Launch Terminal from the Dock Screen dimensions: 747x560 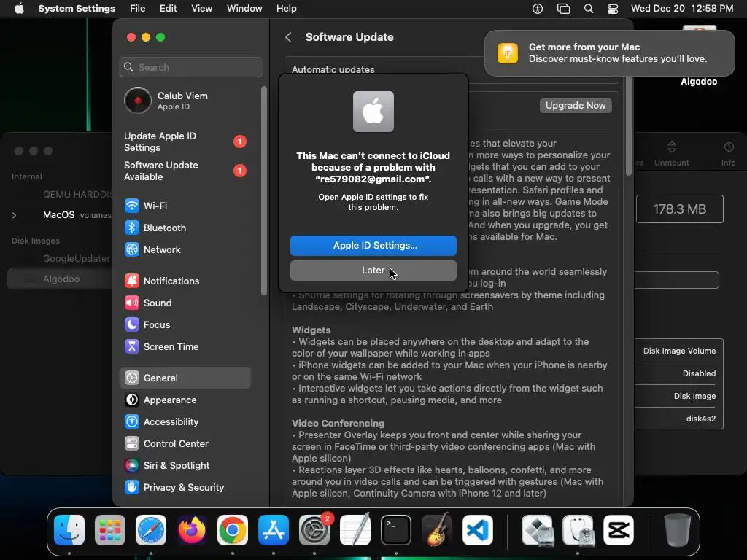pyautogui.click(x=396, y=530)
